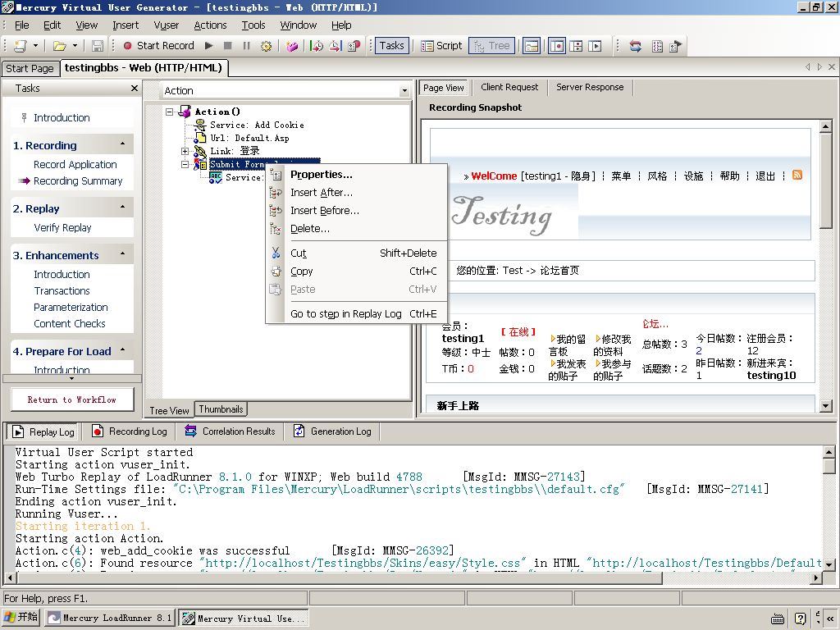840x630 pixels.
Task: Collapse the 1. Recording task group
Action: (123, 144)
